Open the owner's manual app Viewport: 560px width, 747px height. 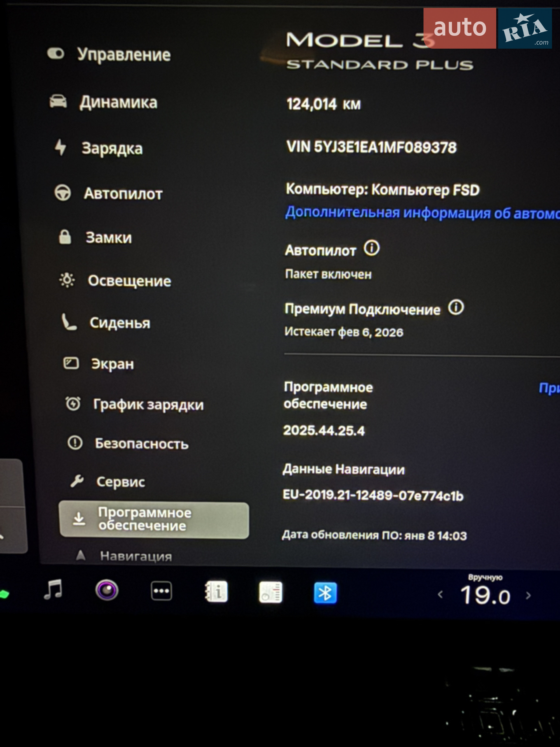tap(216, 592)
